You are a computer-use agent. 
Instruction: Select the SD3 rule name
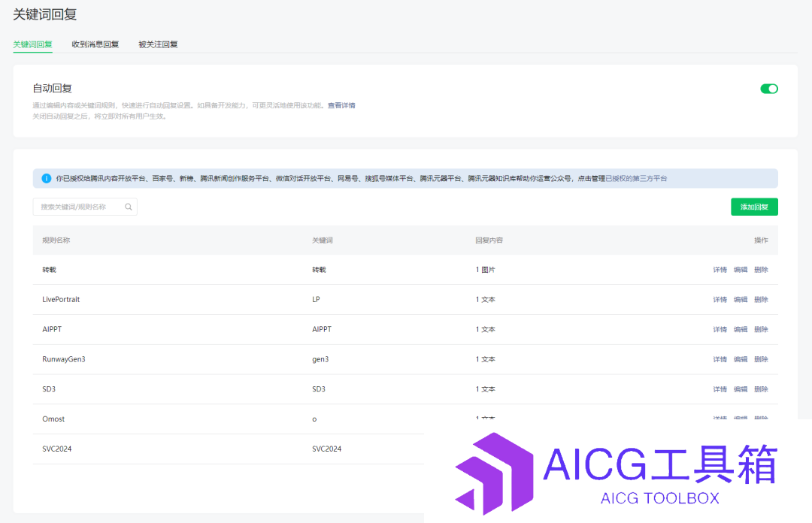(49, 389)
